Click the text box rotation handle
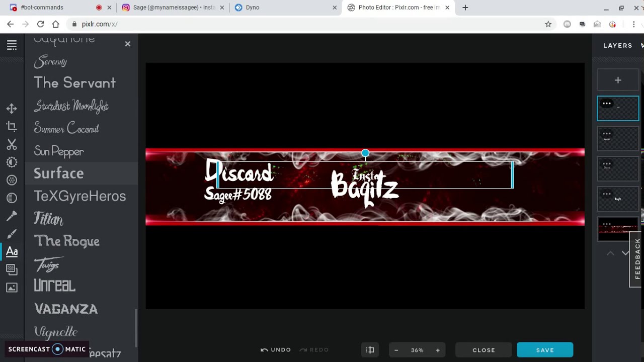This screenshot has height=362, width=644. pyautogui.click(x=365, y=153)
